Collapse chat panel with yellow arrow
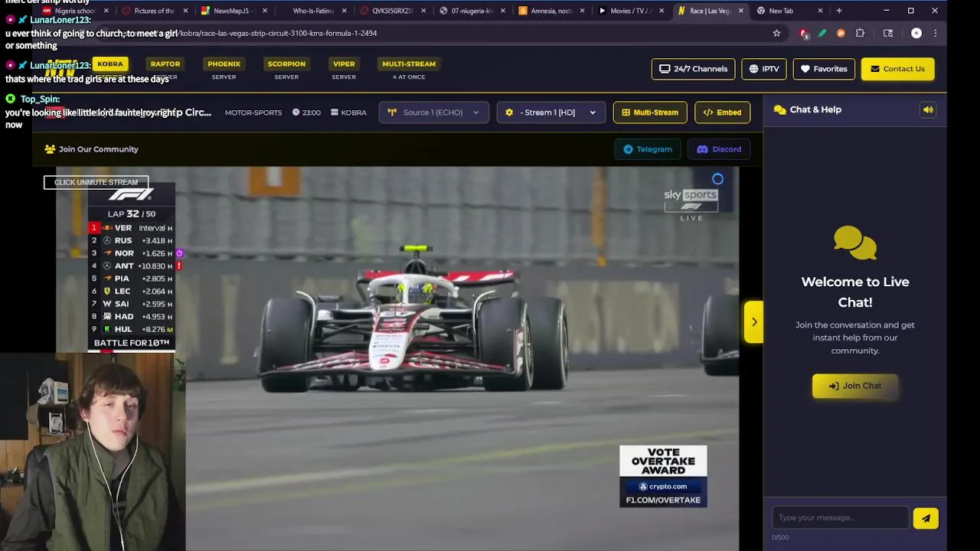The height and width of the screenshot is (551, 980). (x=753, y=321)
